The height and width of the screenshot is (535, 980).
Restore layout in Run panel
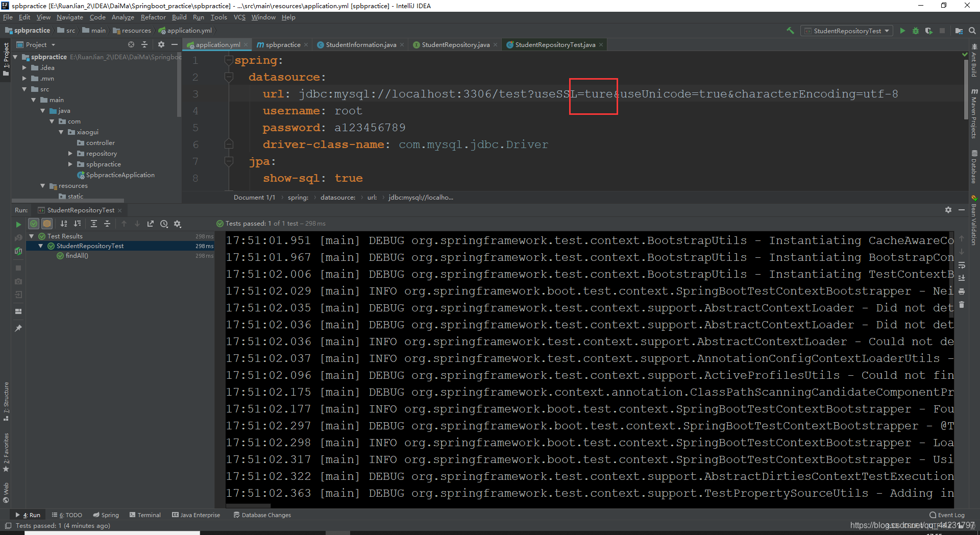pos(18,311)
